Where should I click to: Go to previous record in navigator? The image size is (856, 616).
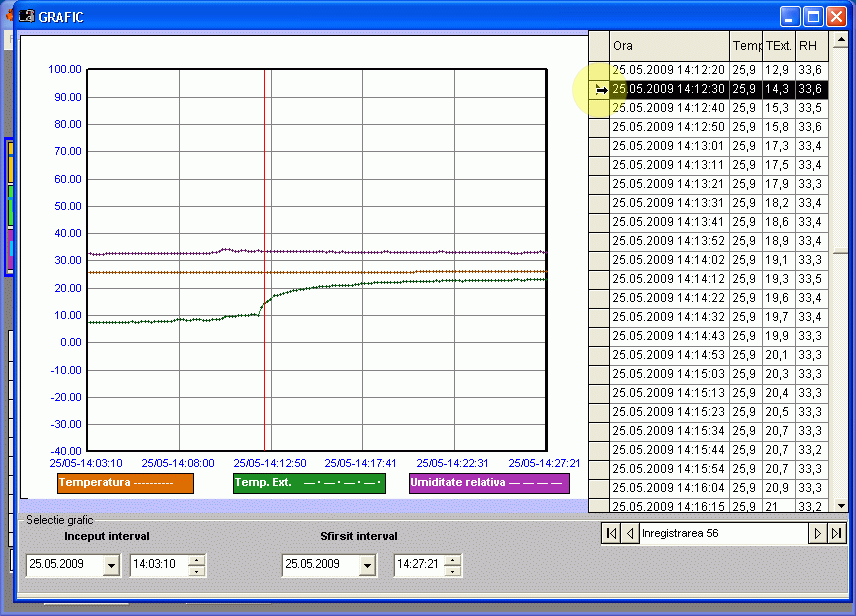tap(630, 534)
